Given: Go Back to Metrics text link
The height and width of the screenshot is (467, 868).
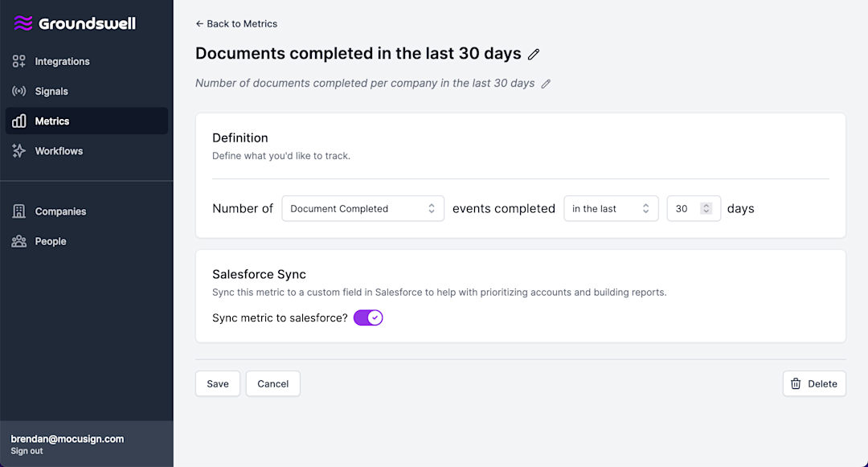Looking at the screenshot, I should (242, 24).
